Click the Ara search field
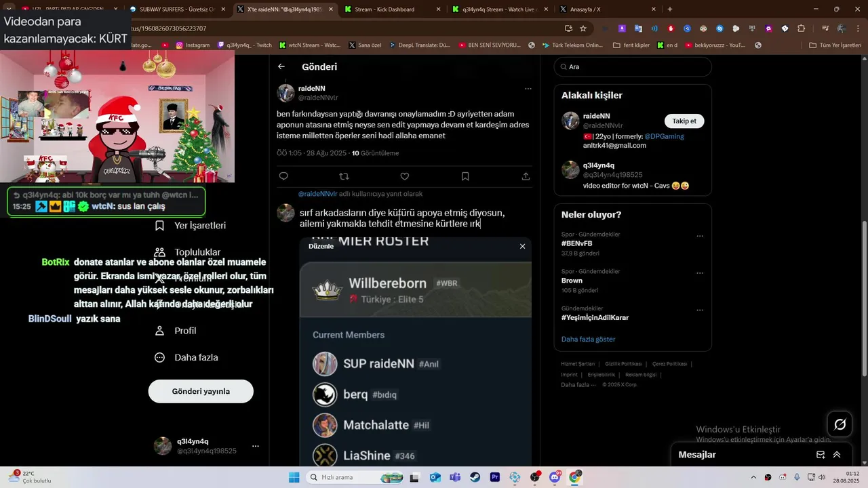The width and height of the screenshot is (868, 488). pos(633,67)
